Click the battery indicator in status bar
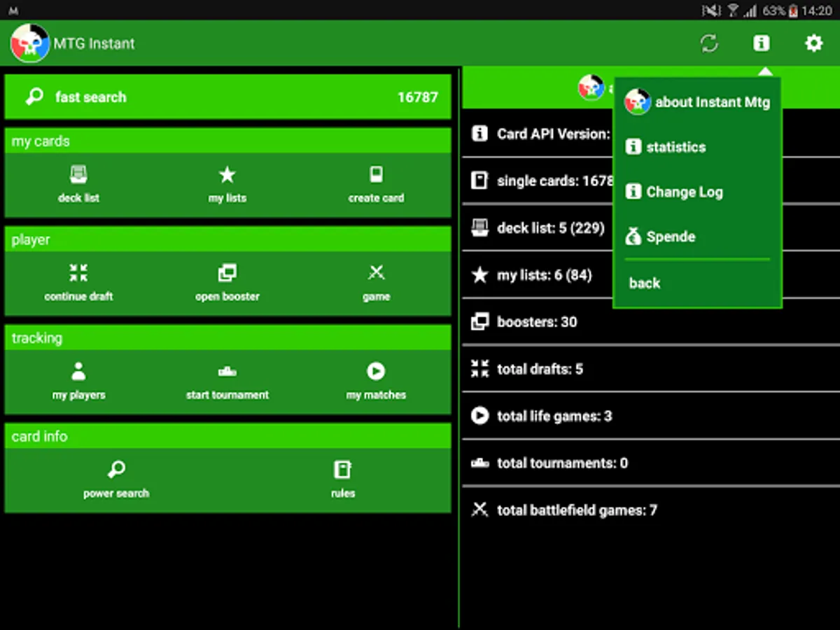840x630 pixels. [x=793, y=10]
